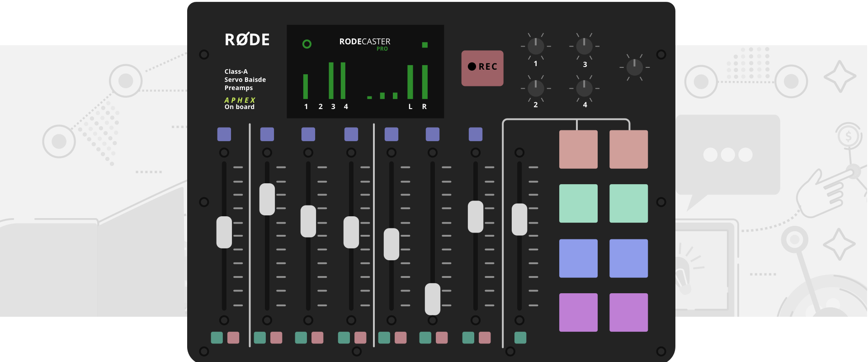The image size is (868, 362).
Task: Click the green button under the second fader
Action: coord(260,338)
